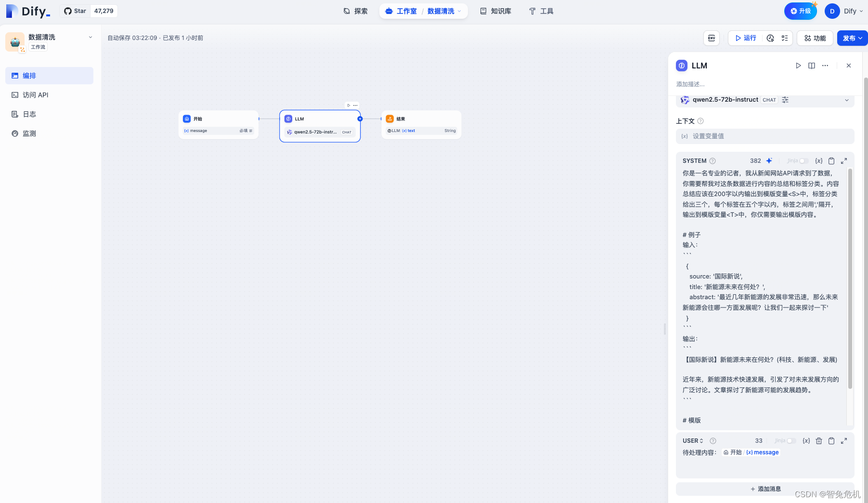This screenshot has height=503, width=868.
Task: Expand the USER message editor fullscreen
Action: pos(844,441)
